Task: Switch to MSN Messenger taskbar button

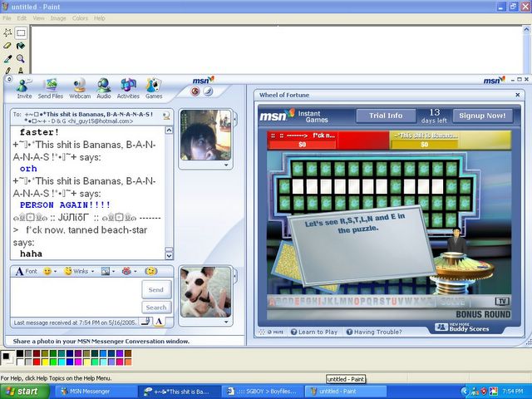Action: click(x=95, y=392)
